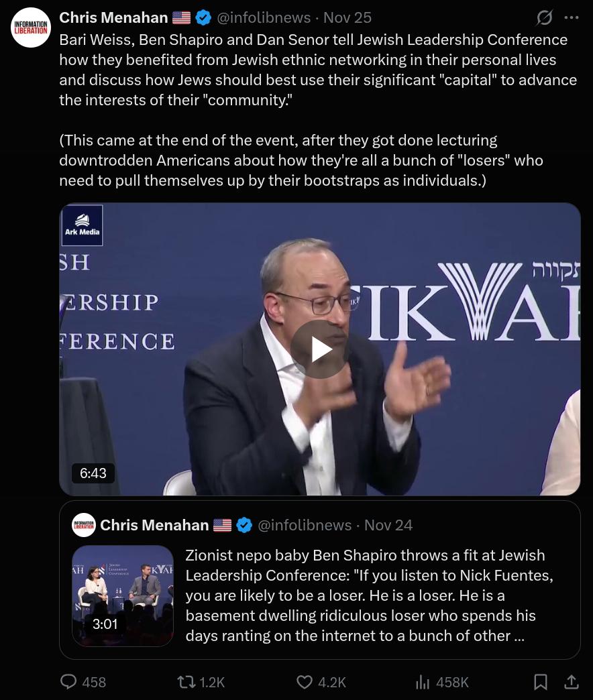Open the quoted post's 3:01 video thumbnail

pyautogui.click(x=123, y=595)
